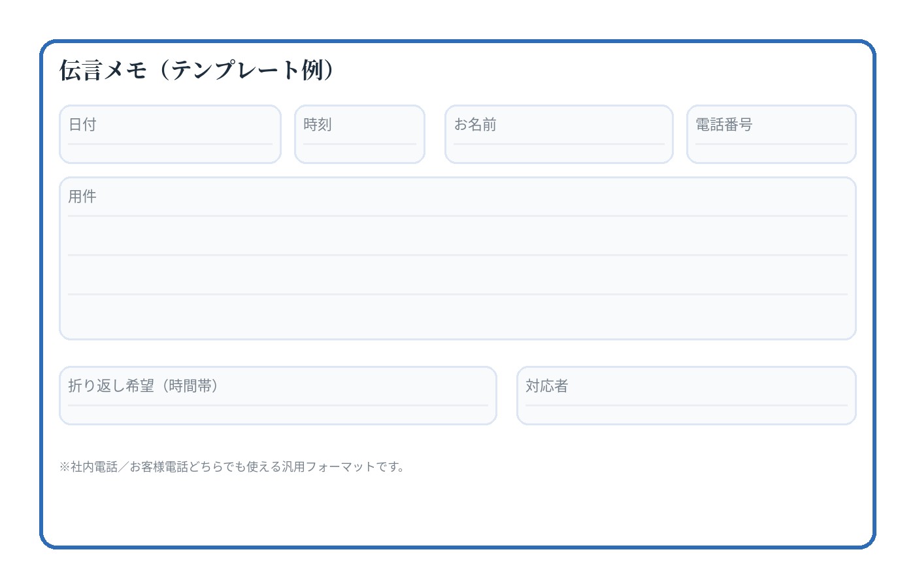Click the 用件 label text
The height and width of the screenshot is (588, 915).
click(82, 196)
